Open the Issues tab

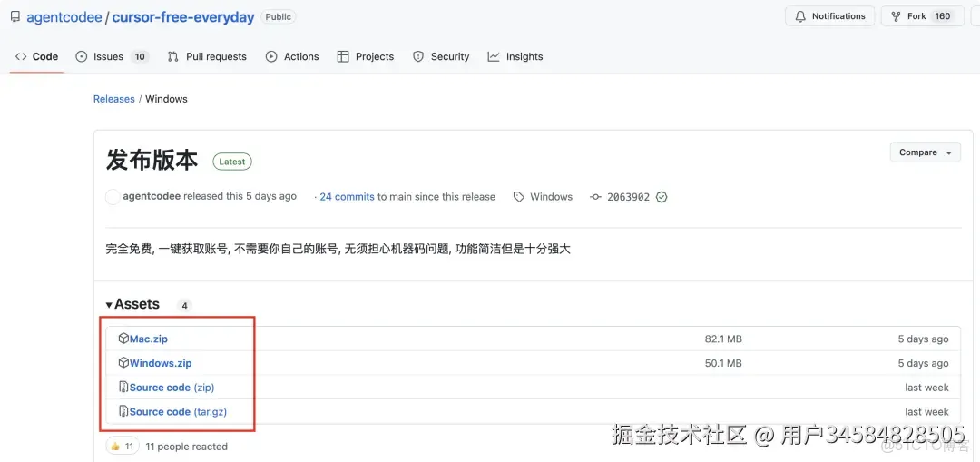(112, 56)
